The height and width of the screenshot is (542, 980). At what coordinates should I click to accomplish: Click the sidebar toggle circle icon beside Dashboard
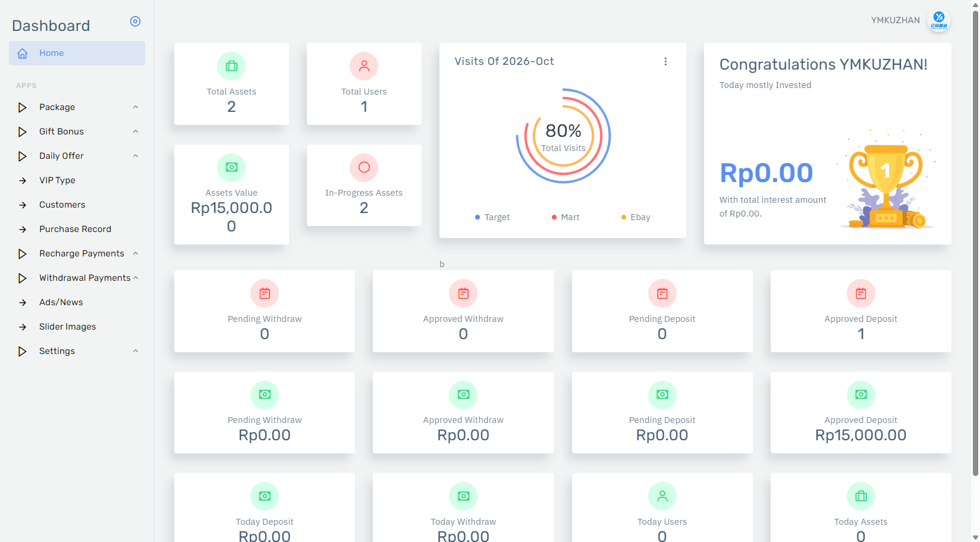pyautogui.click(x=135, y=21)
